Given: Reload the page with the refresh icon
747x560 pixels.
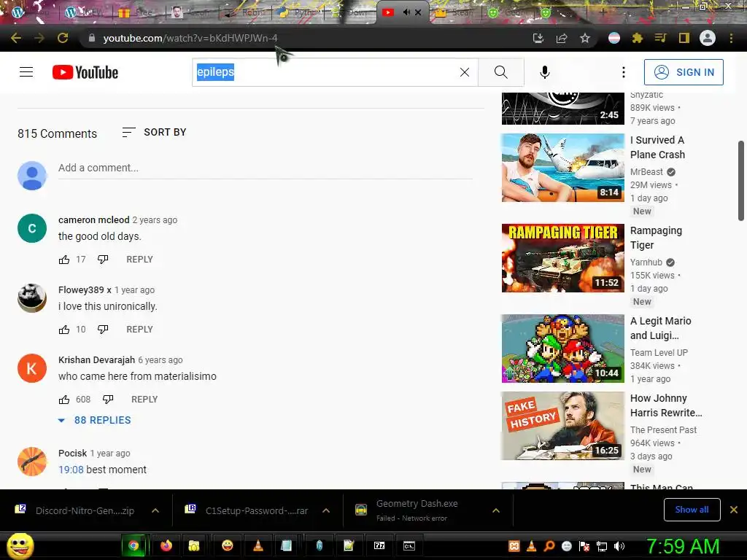Looking at the screenshot, I should coord(63,38).
